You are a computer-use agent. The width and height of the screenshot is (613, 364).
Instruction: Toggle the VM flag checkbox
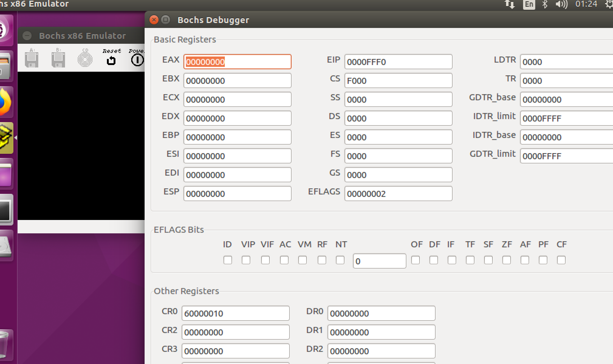tap(302, 260)
